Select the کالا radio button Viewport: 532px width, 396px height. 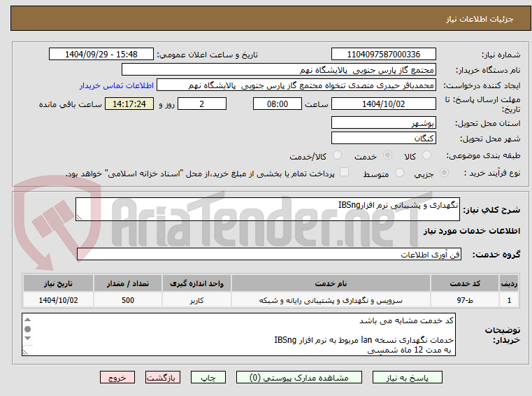pyautogui.click(x=426, y=155)
